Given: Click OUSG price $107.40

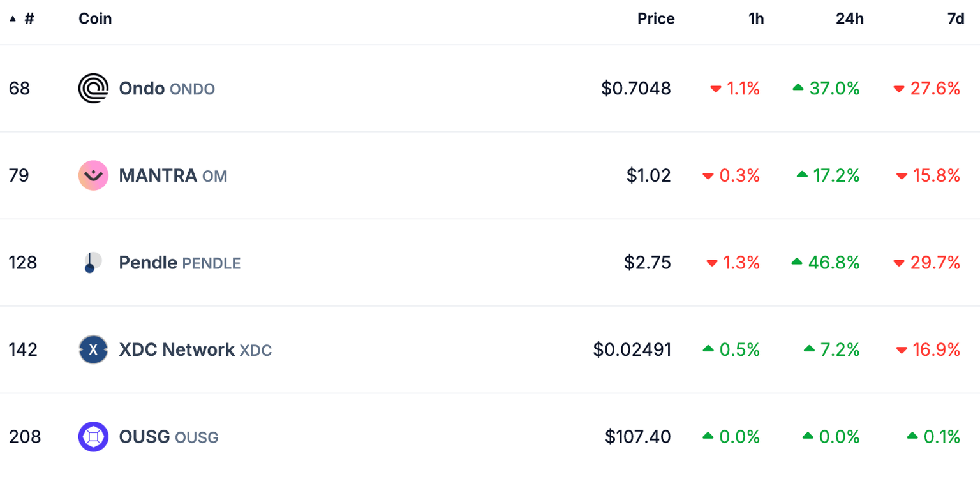Looking at the screenshot, I should [x=637, y=437].
